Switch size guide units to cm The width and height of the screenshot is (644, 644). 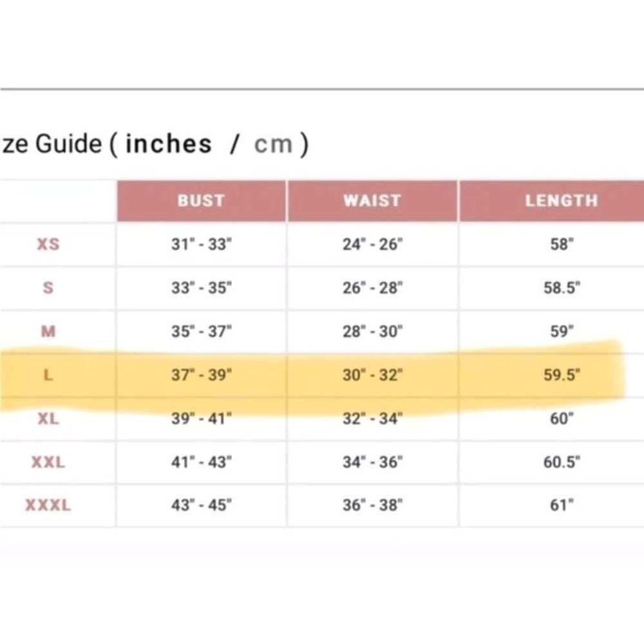click(x=274, y=144)
